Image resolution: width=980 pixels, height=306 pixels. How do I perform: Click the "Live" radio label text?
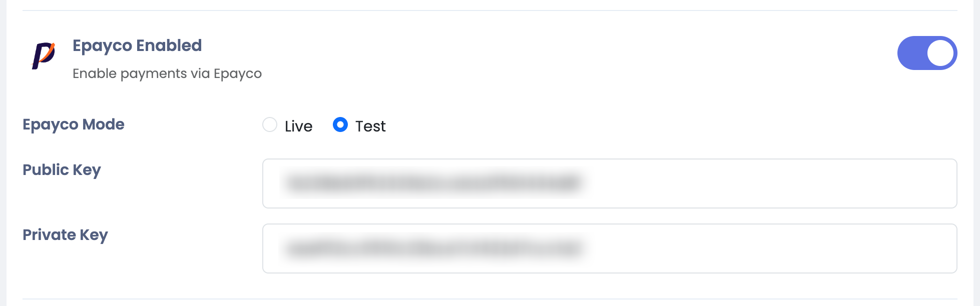298,126
